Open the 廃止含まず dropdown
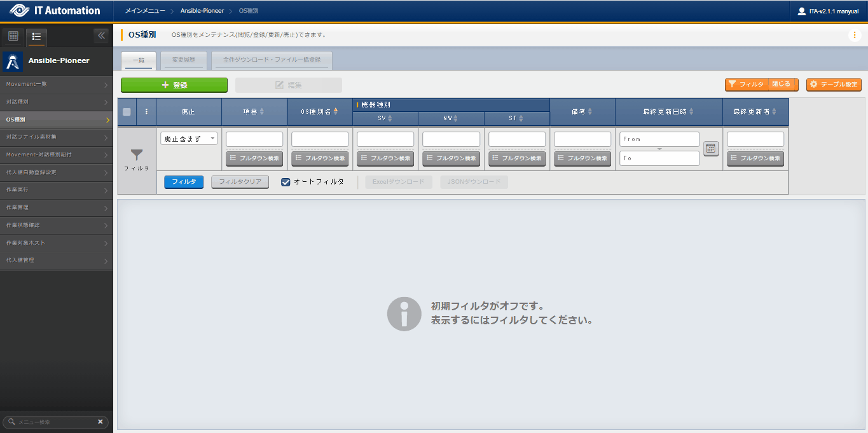The width and height of the screenshot is (868, 433). (x=188, y=139)
